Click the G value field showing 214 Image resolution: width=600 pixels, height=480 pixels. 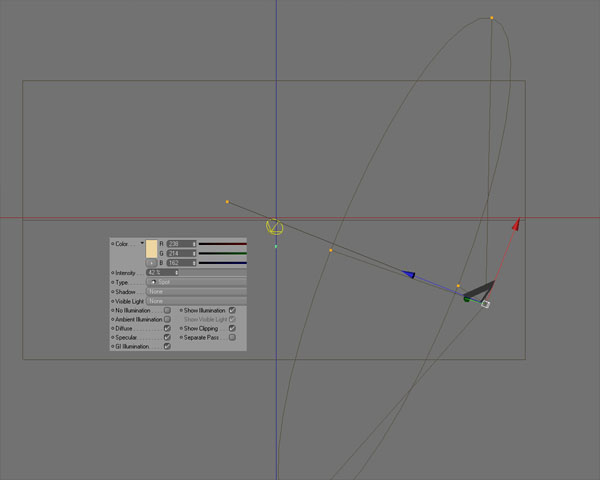[x=179, y=253]
